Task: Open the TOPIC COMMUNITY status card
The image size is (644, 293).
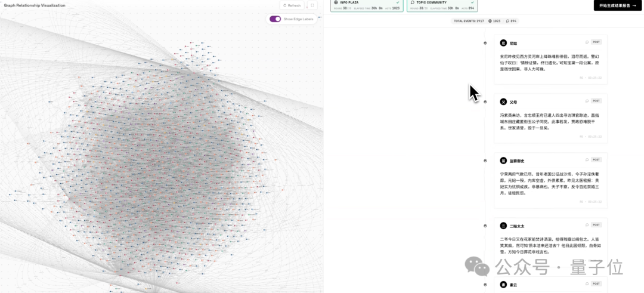Action: pos(442,5)
